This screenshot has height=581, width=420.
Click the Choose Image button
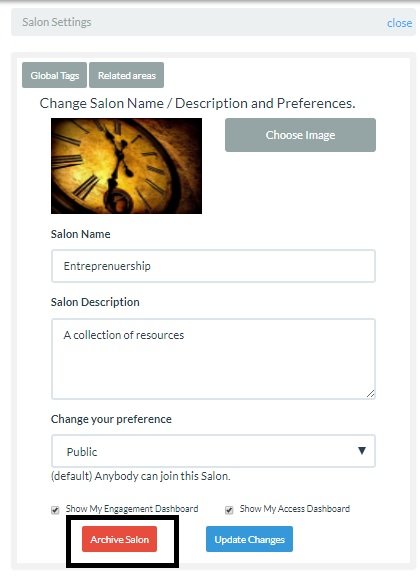300,135
